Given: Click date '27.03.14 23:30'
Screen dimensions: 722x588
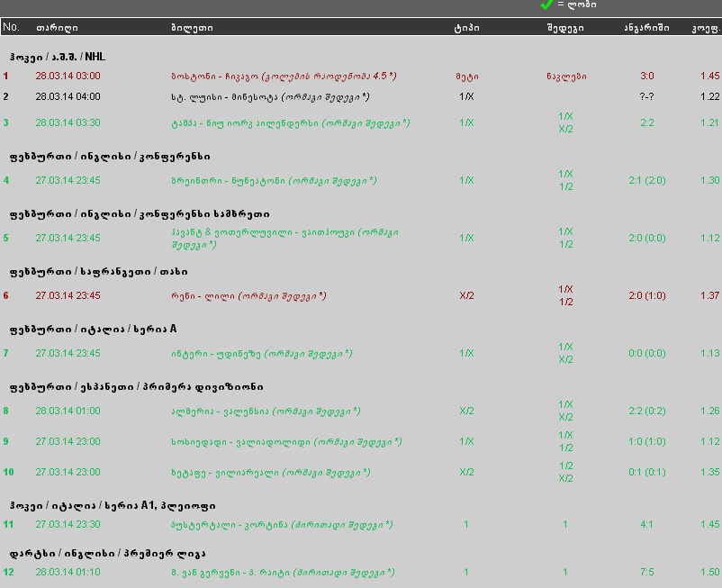Looking at the screenshot, I should 68,524.
